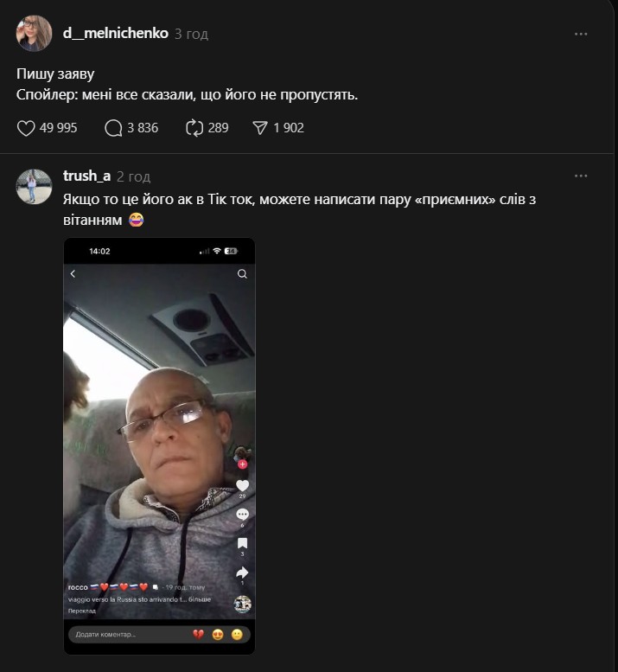Open d__melnichenko's profile picture

click(35, 34)
